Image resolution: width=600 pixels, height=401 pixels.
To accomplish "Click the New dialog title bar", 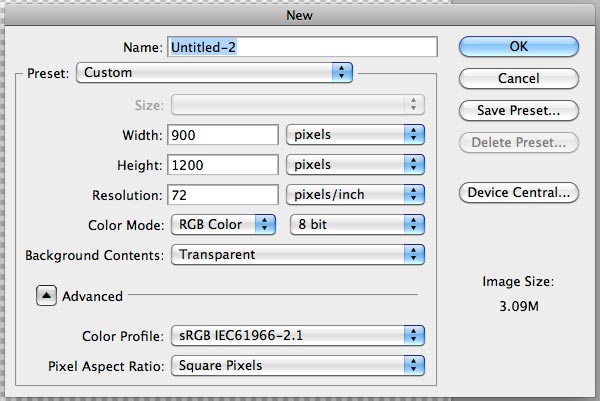I will click(x=300, y=15).
